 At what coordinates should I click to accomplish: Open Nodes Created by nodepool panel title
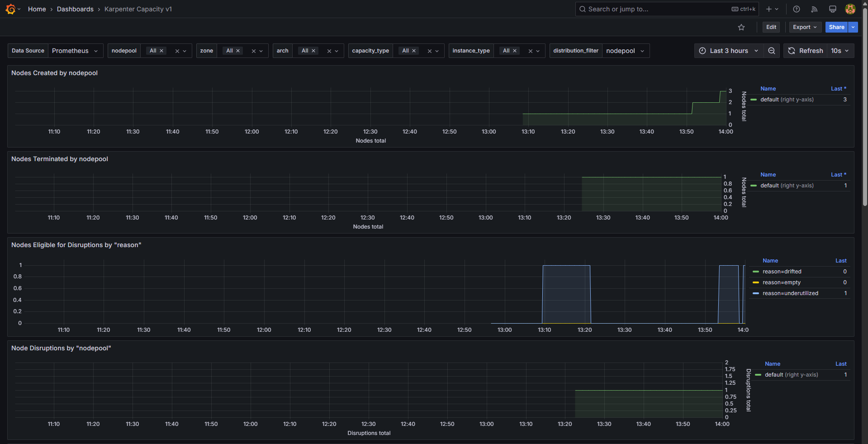click(x=54, y=73)
